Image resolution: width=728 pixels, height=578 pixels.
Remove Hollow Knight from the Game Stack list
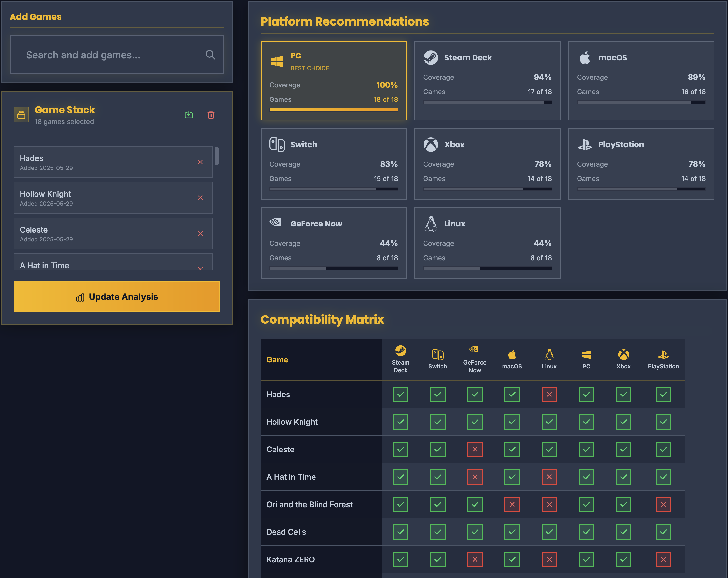point(200,198)
